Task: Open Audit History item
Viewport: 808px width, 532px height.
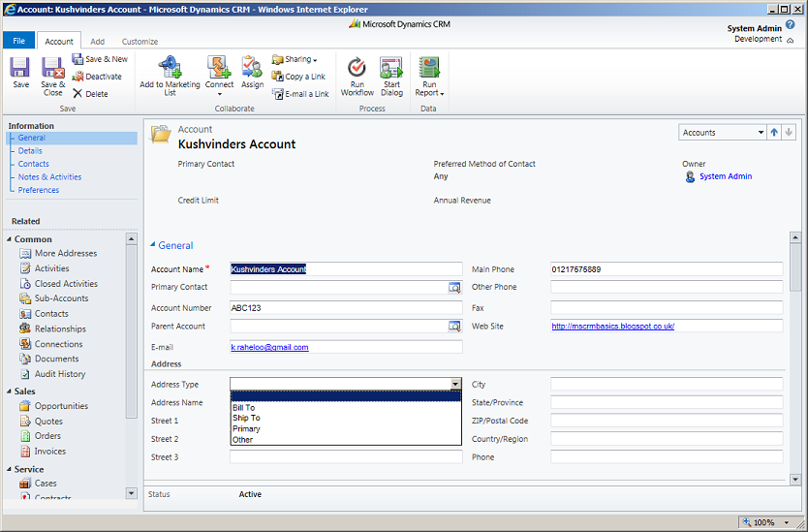Action: 52,374
